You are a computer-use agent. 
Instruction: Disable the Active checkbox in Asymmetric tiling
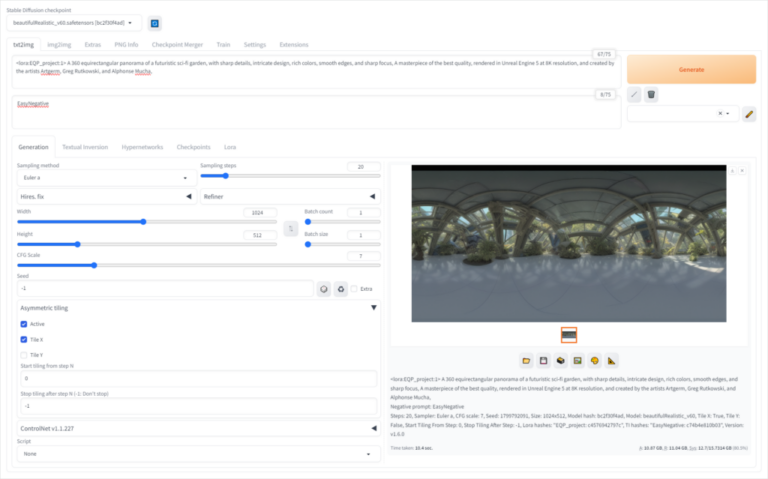(x=24, y=324)
